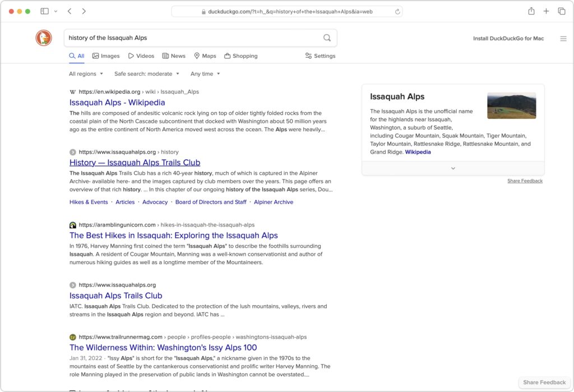The image size is (574, 392).
Task: Switch to the News tab
Action: (x=174, y=56)
